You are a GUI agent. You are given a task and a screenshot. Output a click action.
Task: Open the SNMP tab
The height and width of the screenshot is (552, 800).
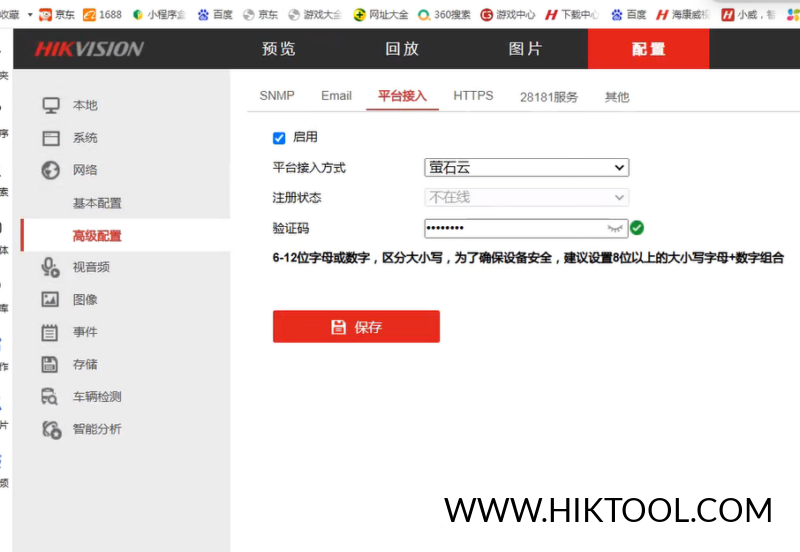point(277,96)
